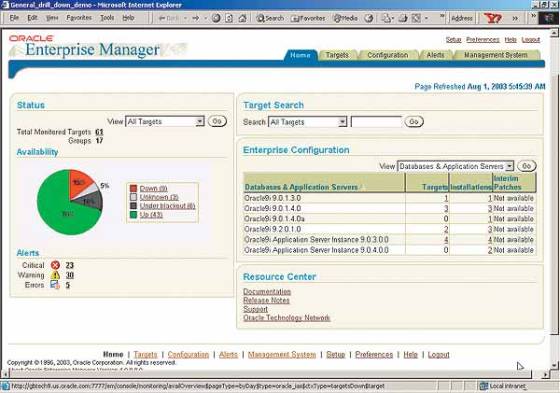Click the footer Configuration link
The image size is (560, 393).
pos(188,354)
